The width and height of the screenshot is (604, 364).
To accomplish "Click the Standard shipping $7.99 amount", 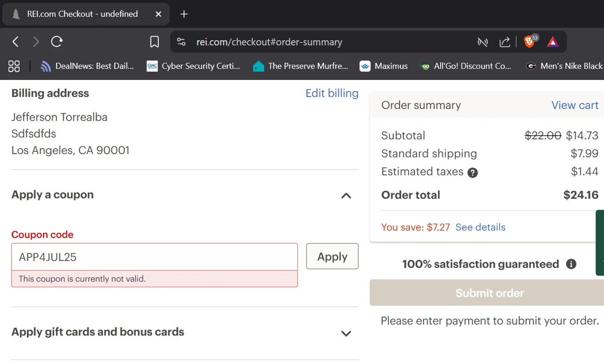I will 584,153.
